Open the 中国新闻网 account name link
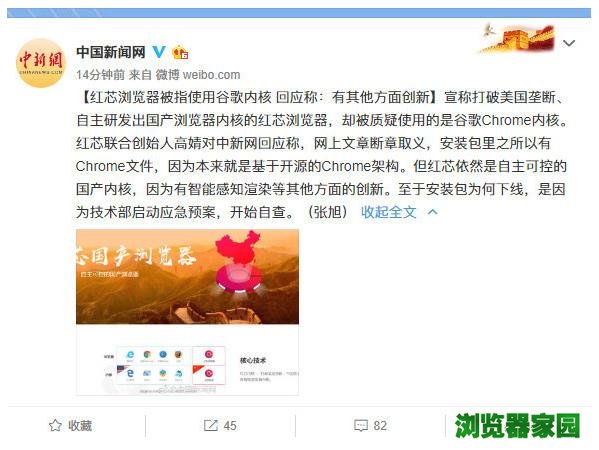This screenshot has height=450, width=599. (x=111, y=52)
